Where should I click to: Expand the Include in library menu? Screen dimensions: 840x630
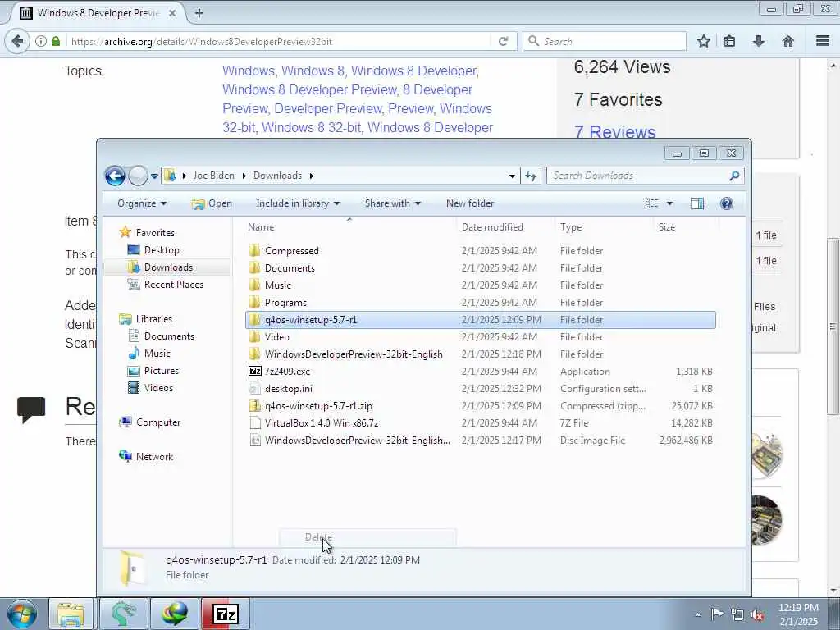point(298,203)
